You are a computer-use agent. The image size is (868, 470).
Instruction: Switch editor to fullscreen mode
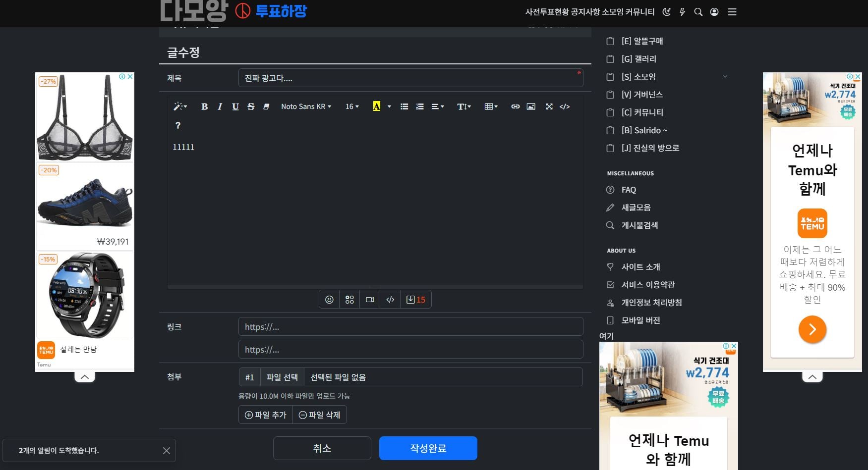pos(549,106)
